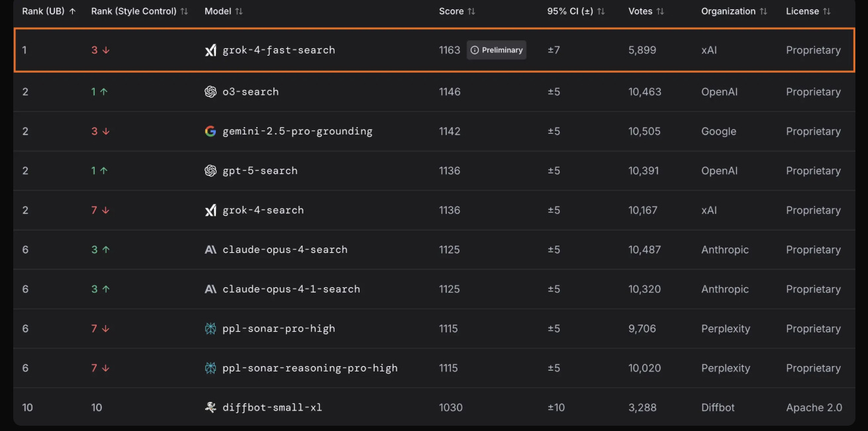Sort by the Rank (UB) column arrow

pos(72,11)
